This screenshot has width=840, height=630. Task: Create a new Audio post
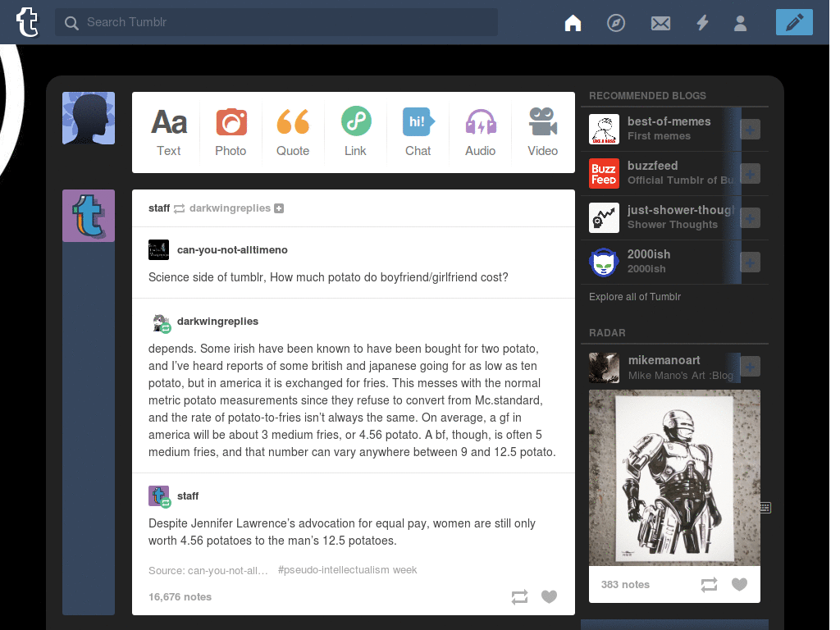click(x=481, y=132)
